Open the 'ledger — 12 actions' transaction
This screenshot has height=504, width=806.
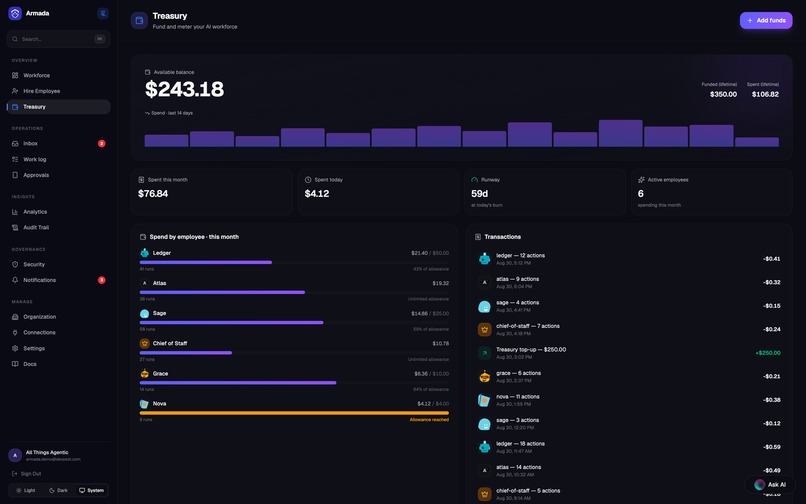[x=629, y=259]
